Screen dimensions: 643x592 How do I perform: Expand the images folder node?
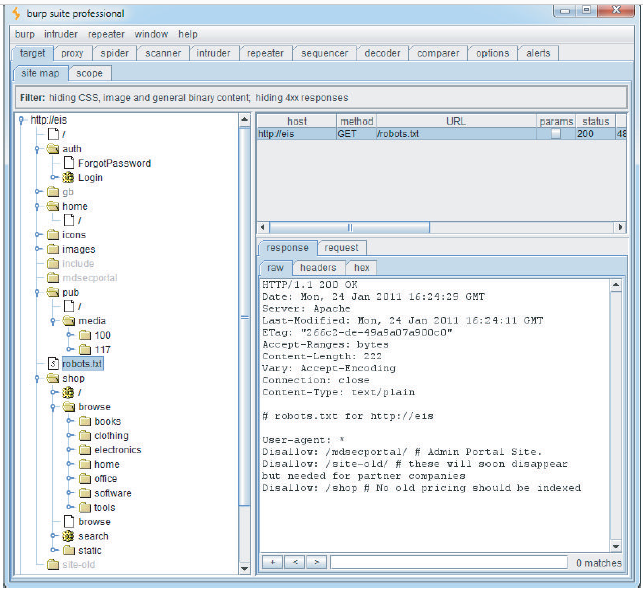[x=38, y=249]
